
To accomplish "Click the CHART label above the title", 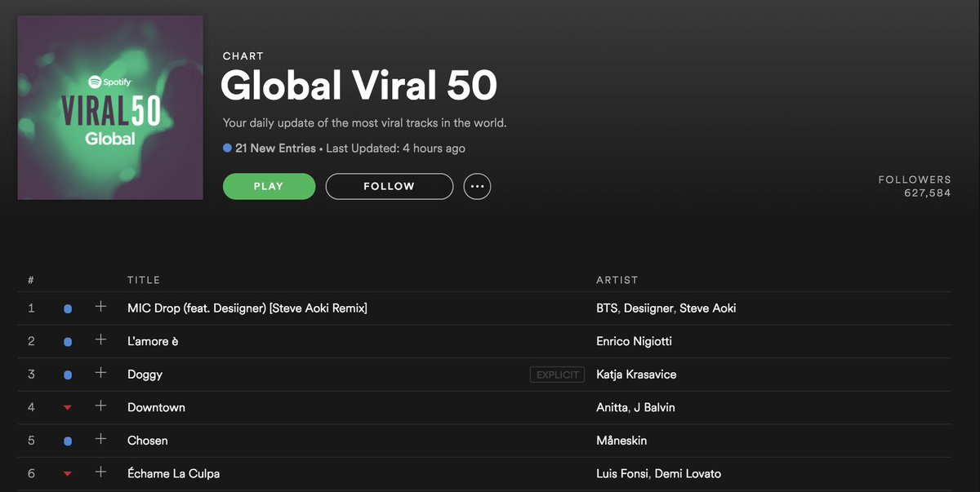I will point(243,56).
